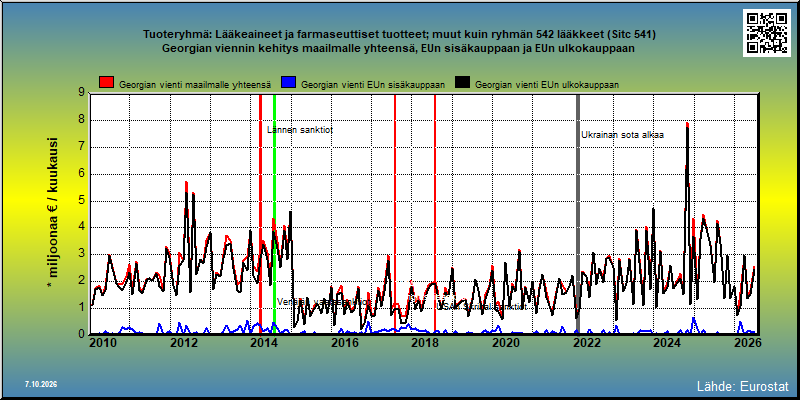Select legend label 'Georgian vienti EUn sisäkauppaan'
800x400 pixels.
(x=373, y=85)
